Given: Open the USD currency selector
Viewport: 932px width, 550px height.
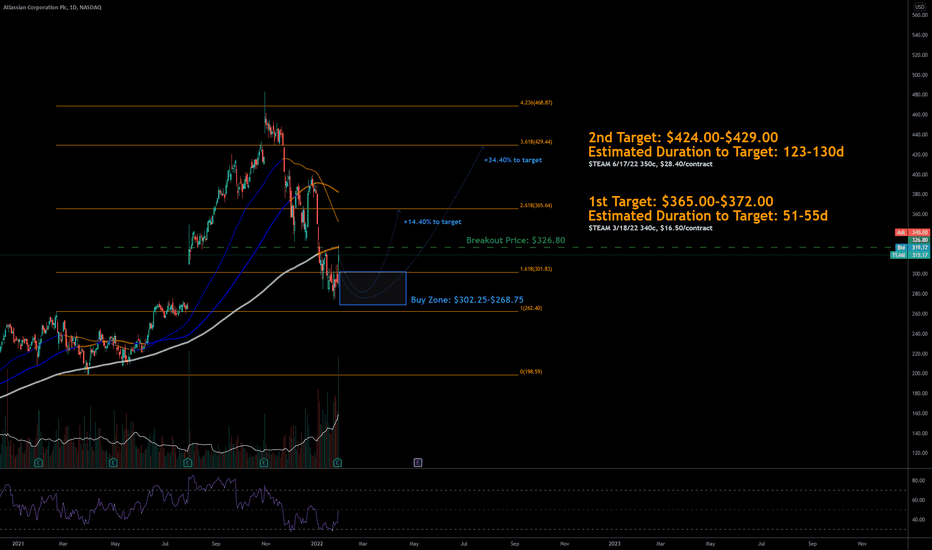Looking at the screenshot, I should [x=920, y=7].
